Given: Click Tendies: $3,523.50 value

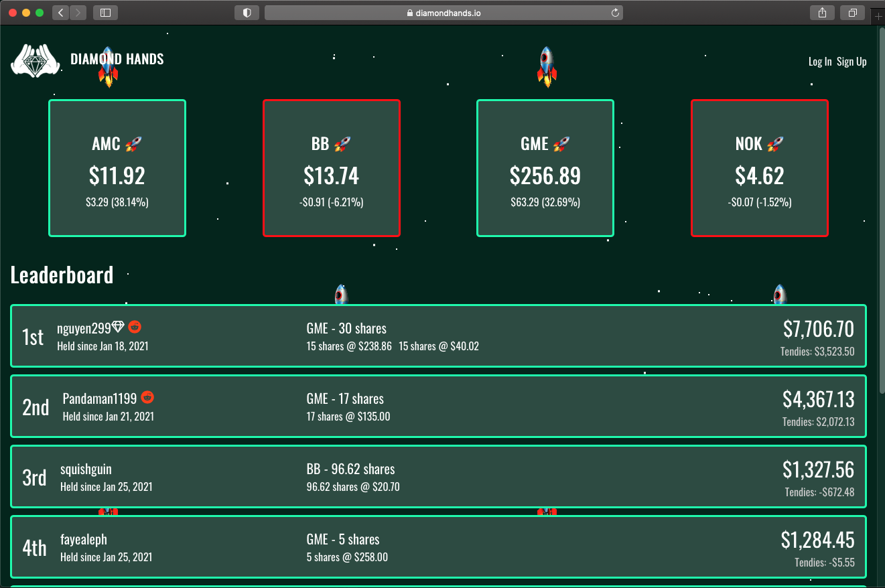Looking at the screenshot, I should (817, 352).
